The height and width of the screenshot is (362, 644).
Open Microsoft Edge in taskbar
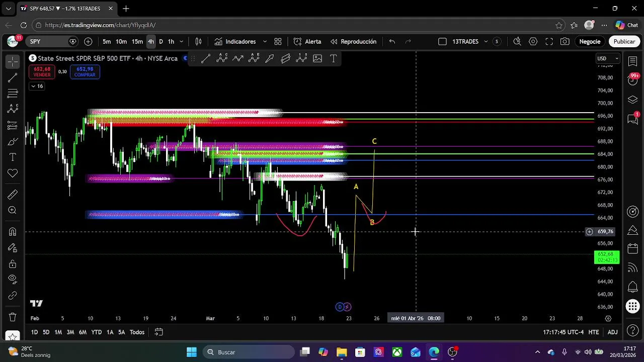[434, 352]
